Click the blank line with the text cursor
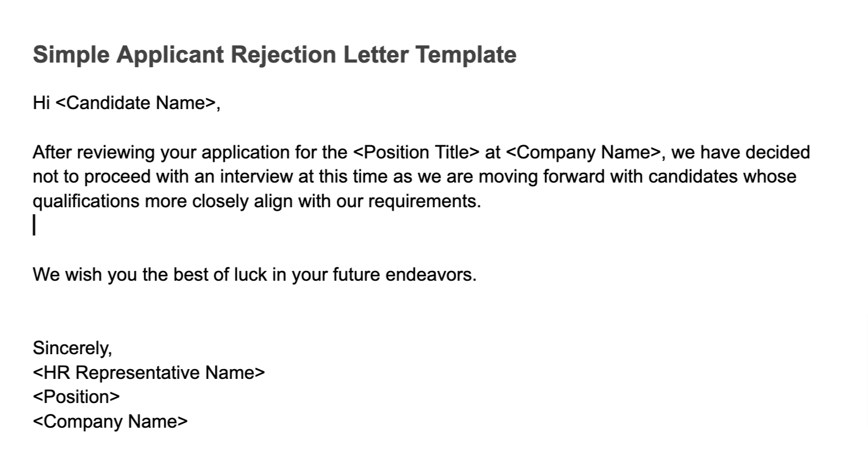This screenshot has width=868, height=461. [x=172, y=226]
